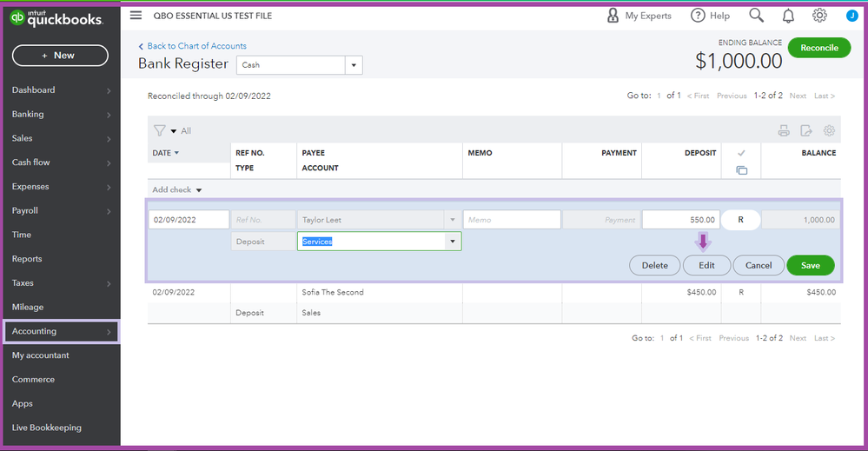Open the Taylor Leet payee dropdown arrow
Screen dimensions: 868x451
(453, 220)
